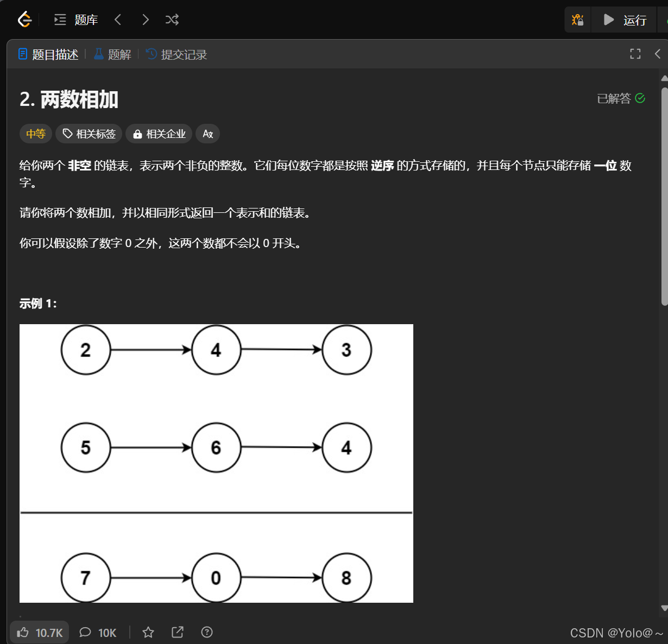Click the 中等 difficulty tag
The image size is (668, 644).
(x=36, y=134)
